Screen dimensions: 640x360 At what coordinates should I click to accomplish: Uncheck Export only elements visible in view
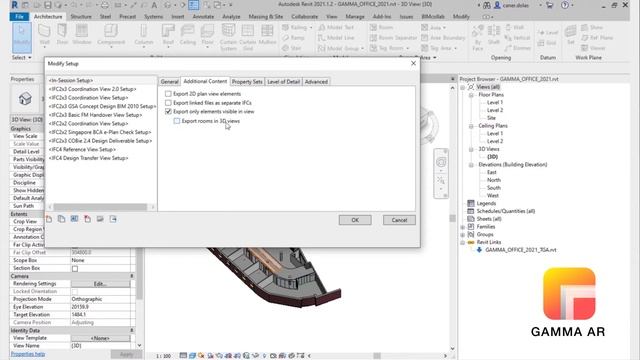tap(168, 111)
